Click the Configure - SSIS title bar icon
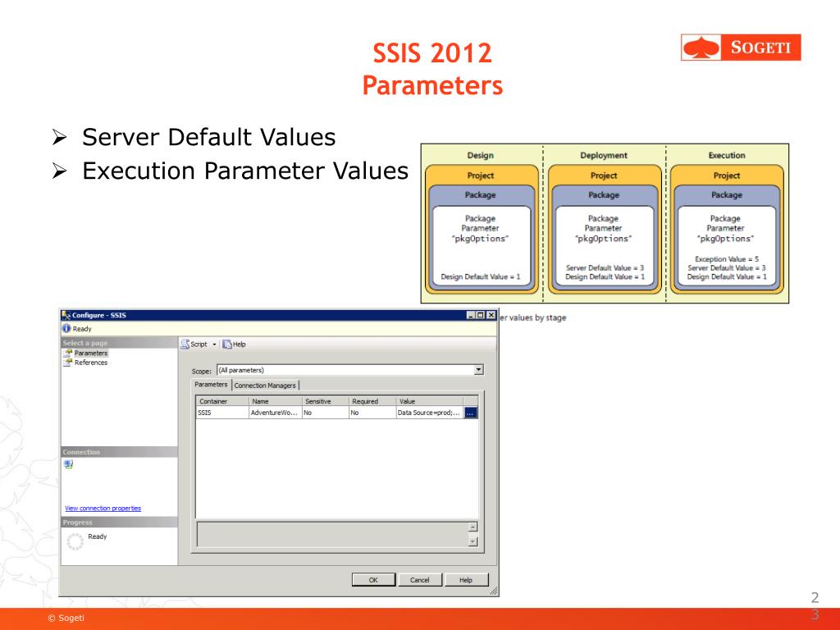The height and width of the screenshot is (630, 840). 66,315
